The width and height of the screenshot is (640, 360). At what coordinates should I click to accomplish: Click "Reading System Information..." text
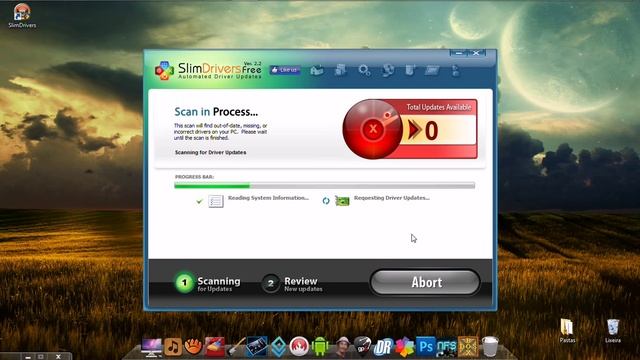268,198
